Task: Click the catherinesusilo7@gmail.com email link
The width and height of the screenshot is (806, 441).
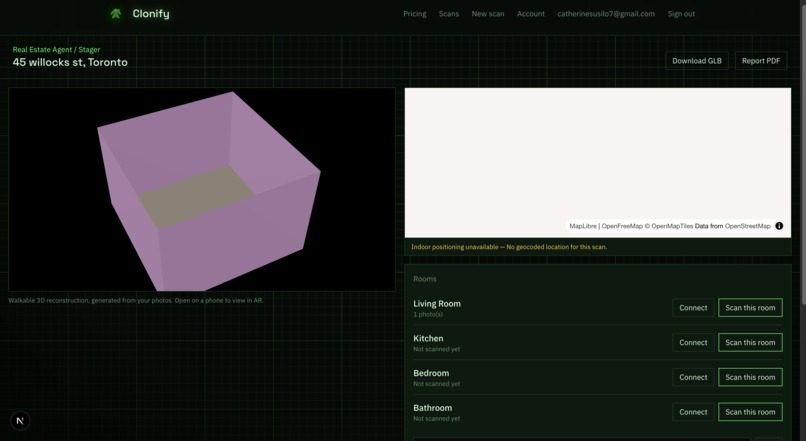Action: (x=606, y=14)
